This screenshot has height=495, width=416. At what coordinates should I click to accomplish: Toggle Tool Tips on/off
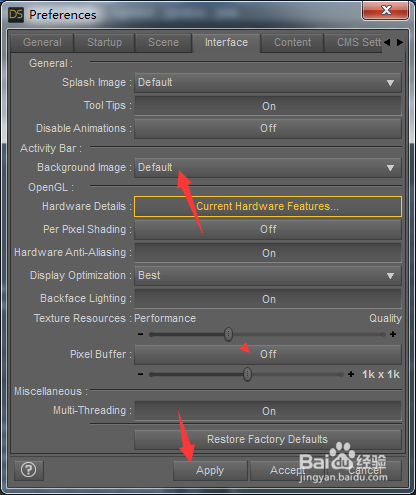pos(268,106)
